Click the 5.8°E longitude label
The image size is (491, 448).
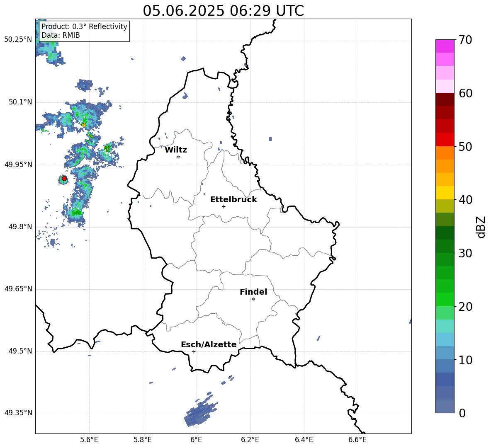pos(143,440)
